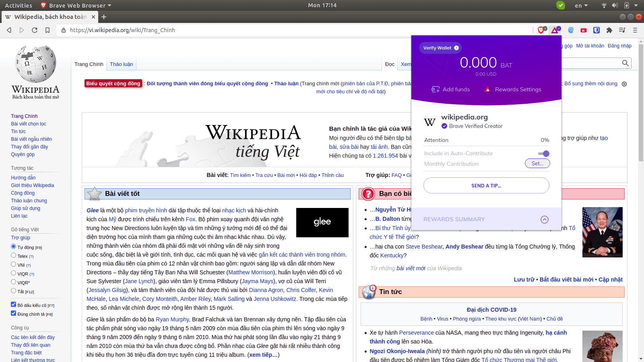
Task: Click the red question mark icon
Action: [x=368, y=194]
